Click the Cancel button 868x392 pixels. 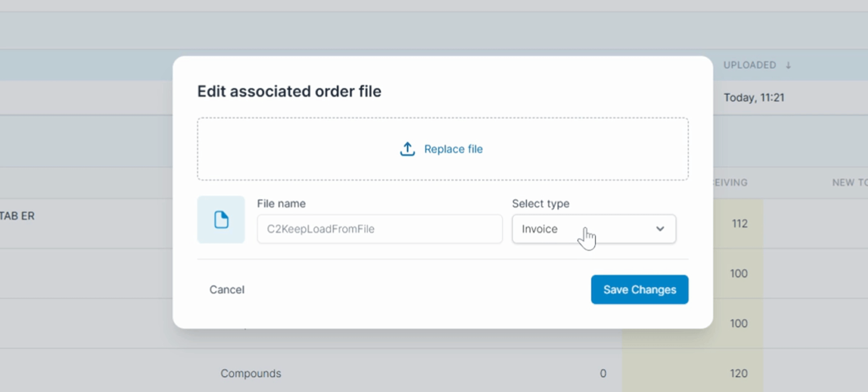227,290
